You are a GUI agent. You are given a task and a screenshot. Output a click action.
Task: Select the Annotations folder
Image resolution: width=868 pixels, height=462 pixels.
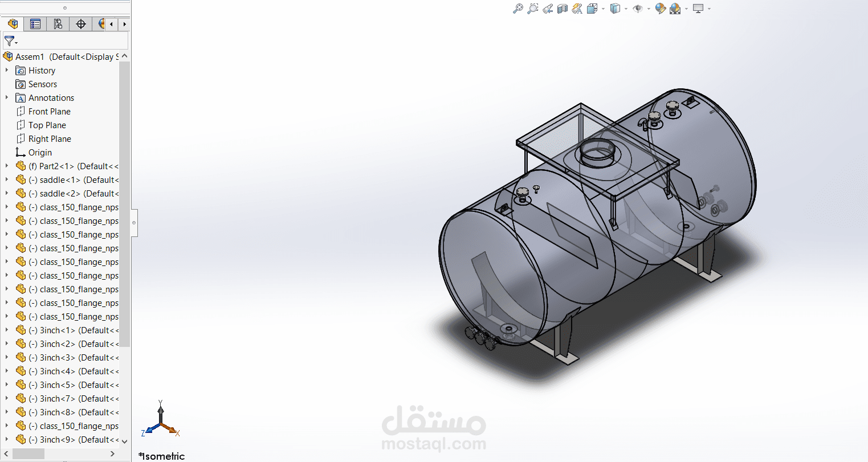(45, 98)
